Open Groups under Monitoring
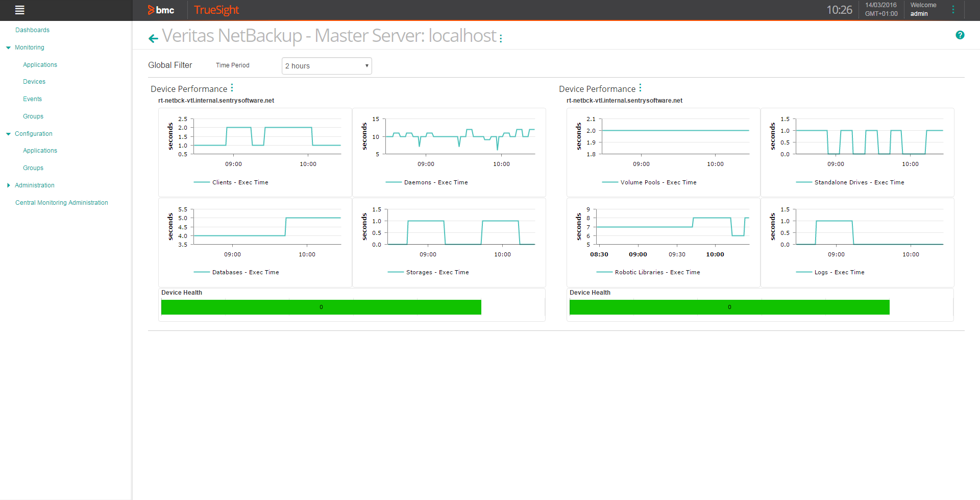This screenshot has height=500, width=980. pyautogui.click(x=33, y=116)
